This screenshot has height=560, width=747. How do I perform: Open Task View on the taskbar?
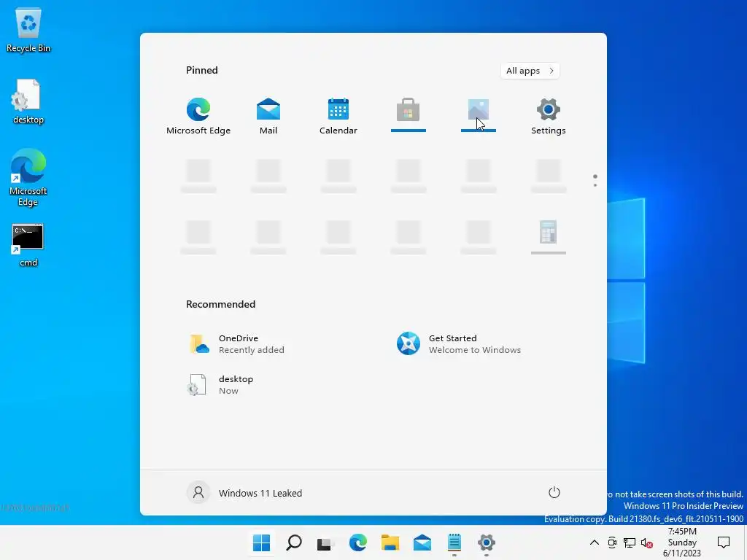click(x=325, y=542)
